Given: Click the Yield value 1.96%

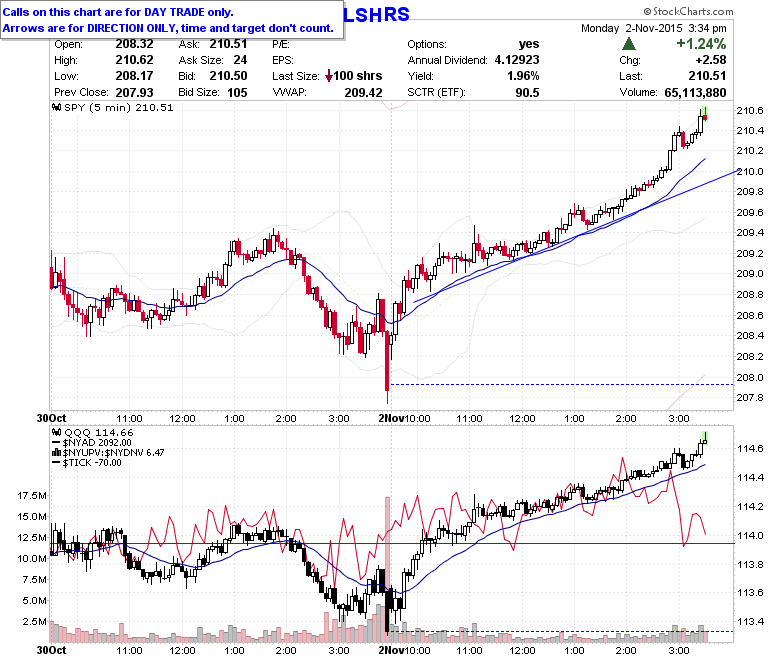Looking at the screenshot, I should coord(523,76).
